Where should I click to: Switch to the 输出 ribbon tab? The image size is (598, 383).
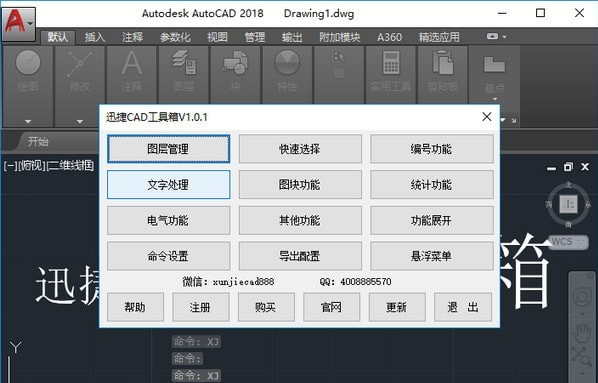click(x=292, y=37)
